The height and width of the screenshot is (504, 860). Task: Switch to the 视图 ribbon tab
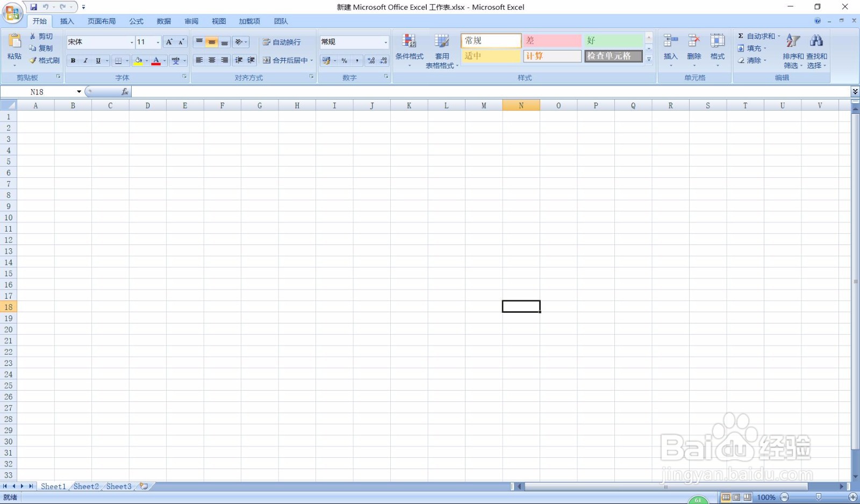(x=219, y=21)
